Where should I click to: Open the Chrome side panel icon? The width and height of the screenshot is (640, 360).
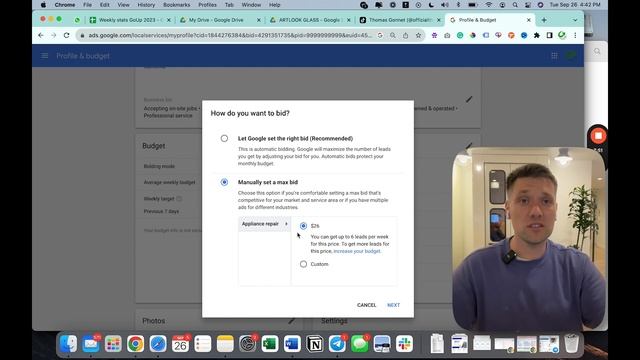549,36
